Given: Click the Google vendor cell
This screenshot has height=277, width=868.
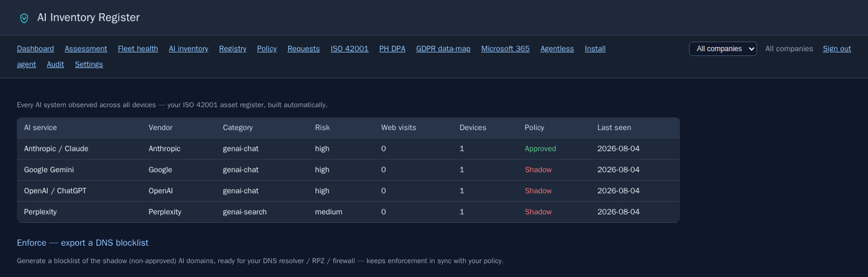Looking at the screenshot, I should tap(160, 170).
